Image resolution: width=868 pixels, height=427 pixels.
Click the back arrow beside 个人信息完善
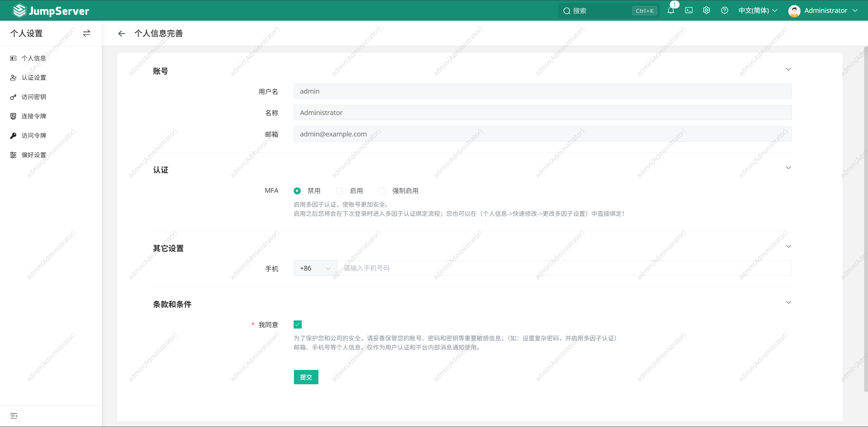[122, 33]
